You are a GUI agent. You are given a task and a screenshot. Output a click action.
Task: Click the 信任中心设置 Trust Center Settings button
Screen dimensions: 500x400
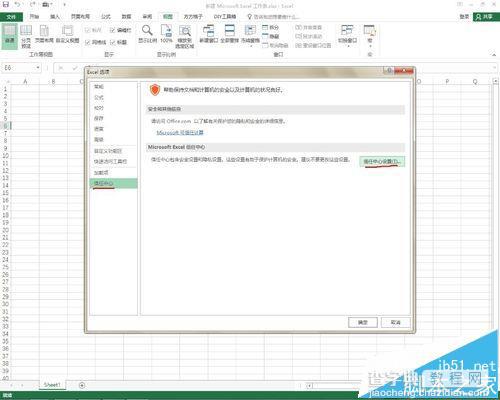click(382, 161)
